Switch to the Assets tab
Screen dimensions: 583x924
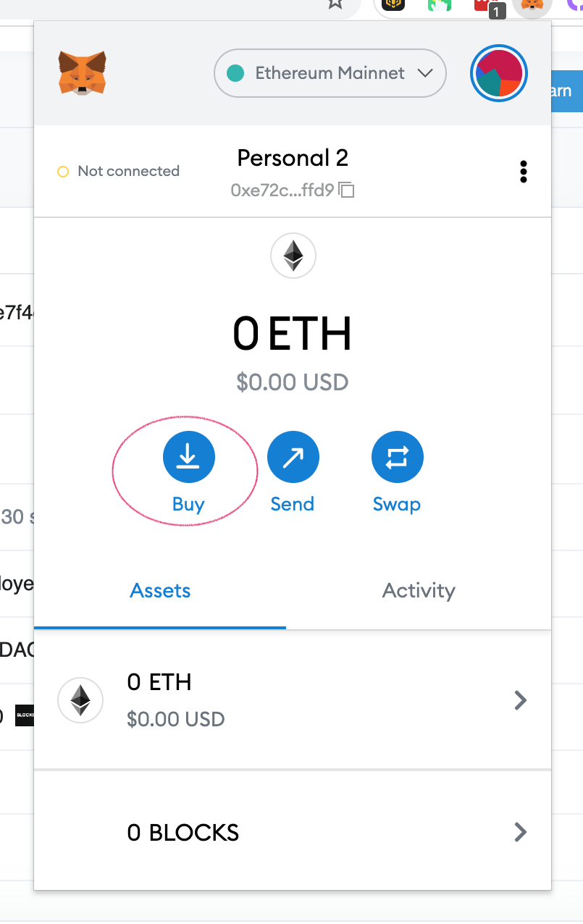click(160, 591)
